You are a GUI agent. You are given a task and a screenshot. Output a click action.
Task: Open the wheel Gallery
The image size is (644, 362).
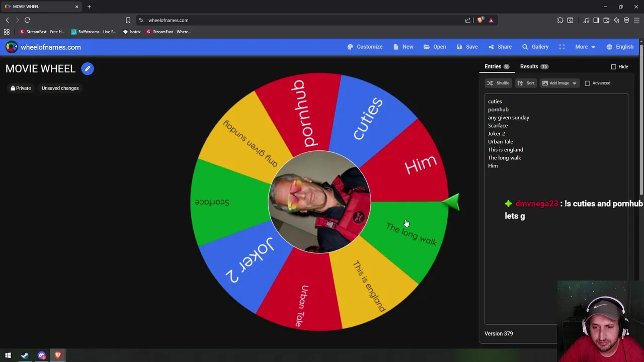pos(535,47)
